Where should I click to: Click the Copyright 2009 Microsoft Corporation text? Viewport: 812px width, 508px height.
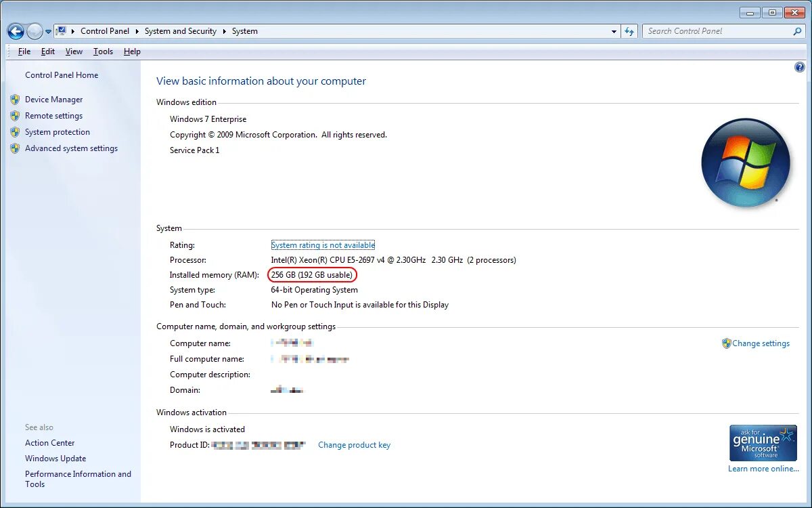(279, 135)
